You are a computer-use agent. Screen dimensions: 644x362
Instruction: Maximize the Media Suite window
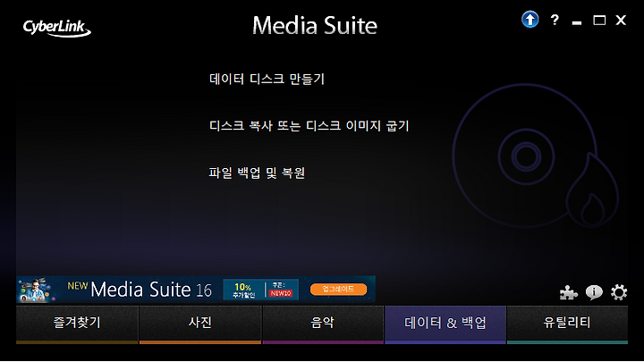tap(599, 20)
